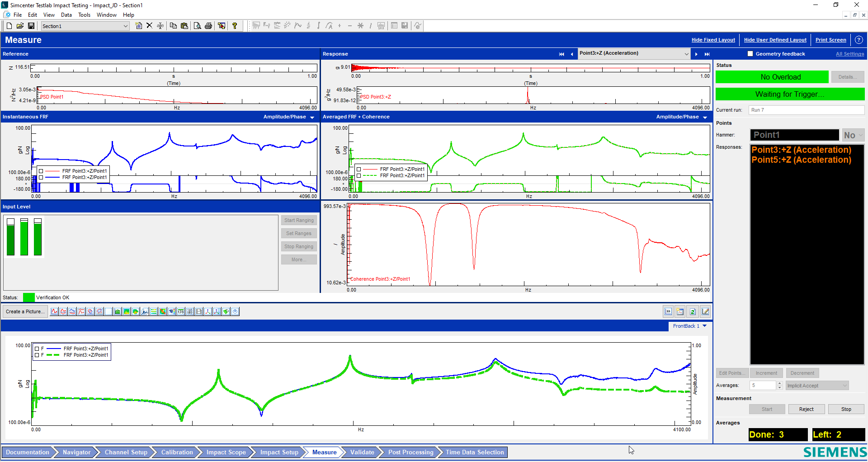Click the geometry axes display icon
Viewport: 868px width, 462px height.
tap(208, 311)
